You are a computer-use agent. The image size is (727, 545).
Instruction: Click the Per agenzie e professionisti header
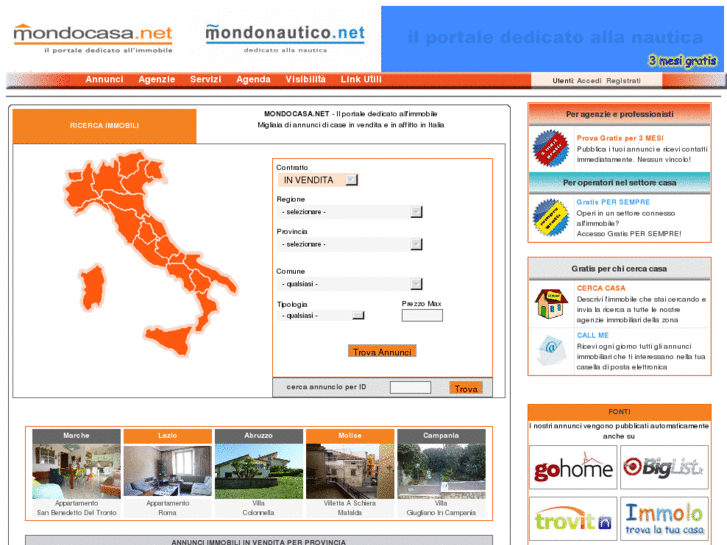[619, 114]
